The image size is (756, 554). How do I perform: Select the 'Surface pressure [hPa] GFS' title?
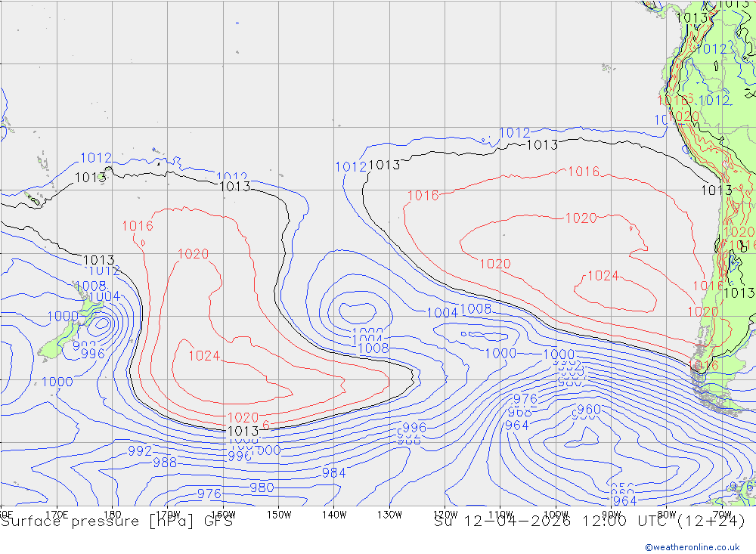116,522
